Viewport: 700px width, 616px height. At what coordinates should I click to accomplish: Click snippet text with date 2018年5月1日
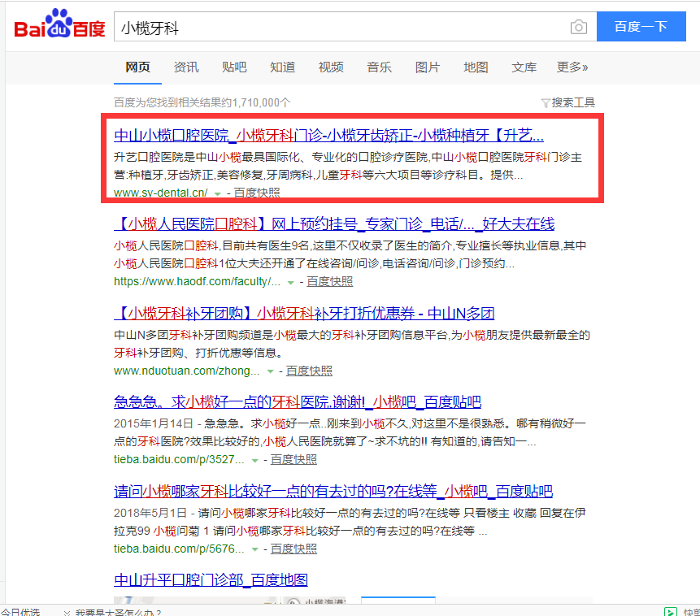[350, 522]
